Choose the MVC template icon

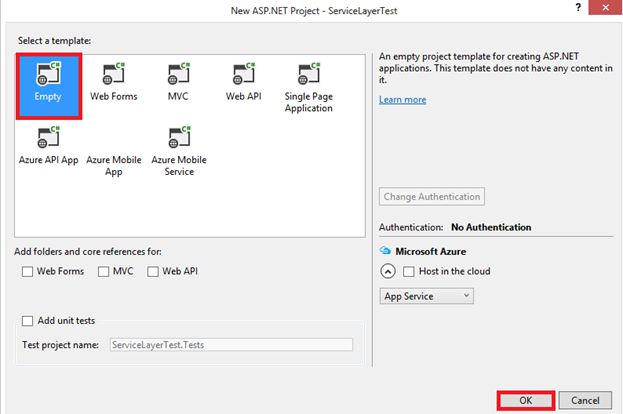(x=178, y=74)
